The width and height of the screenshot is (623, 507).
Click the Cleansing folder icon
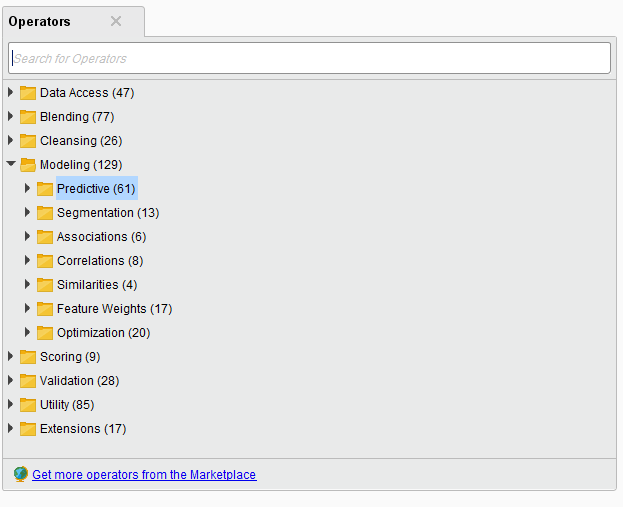point(28,141)
